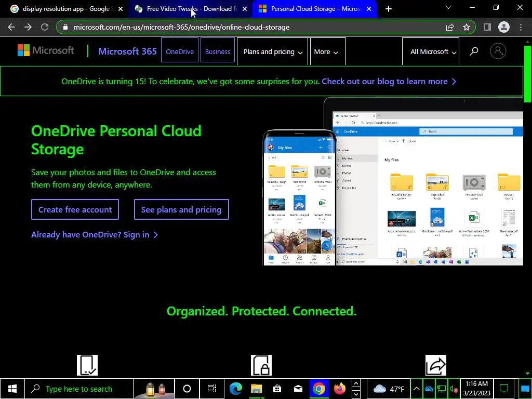
Task: Launch Microsoft Edge from taskbar
Action: pos(235,389)
